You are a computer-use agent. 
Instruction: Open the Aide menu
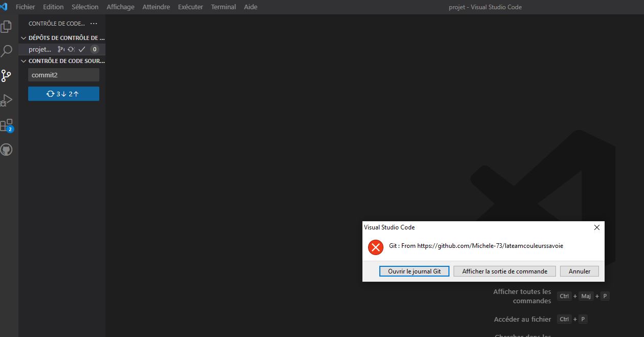tap(251, 7)
